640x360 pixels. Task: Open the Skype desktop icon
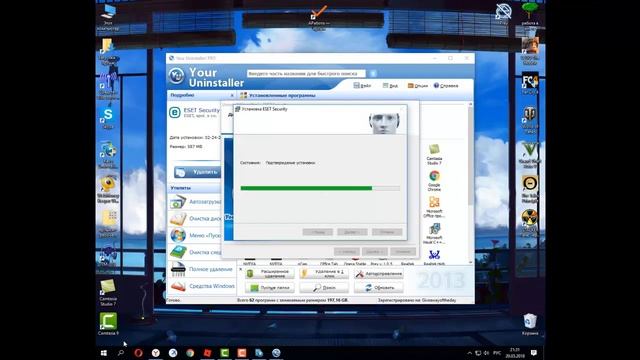(x=108, y=118)
